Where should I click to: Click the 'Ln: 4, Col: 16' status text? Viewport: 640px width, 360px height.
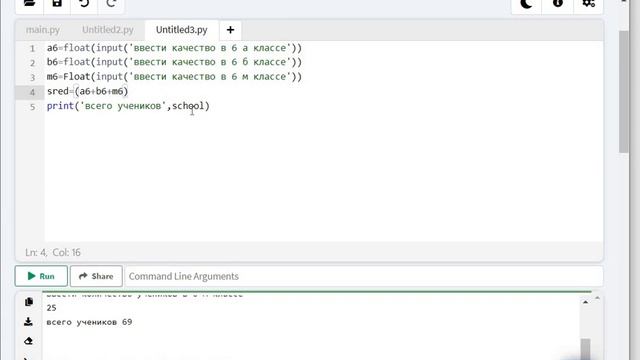(x=53, y=252)
